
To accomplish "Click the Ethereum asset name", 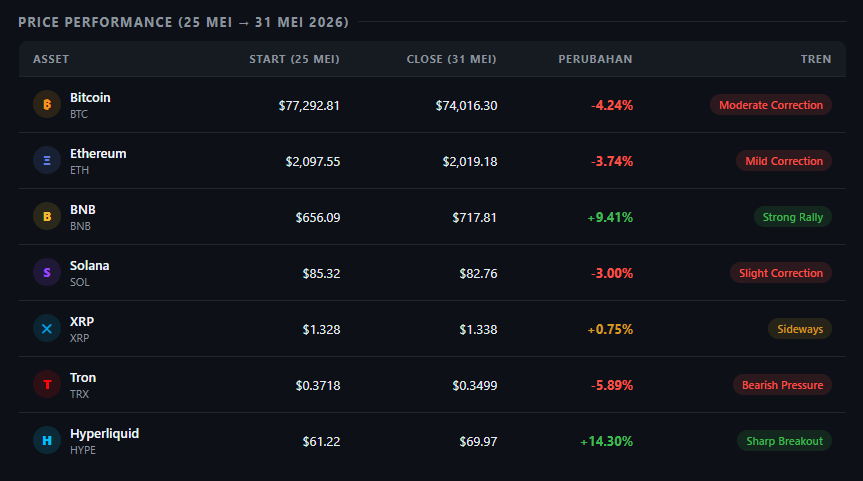I will pyautogui.click(x=98, y=154).
